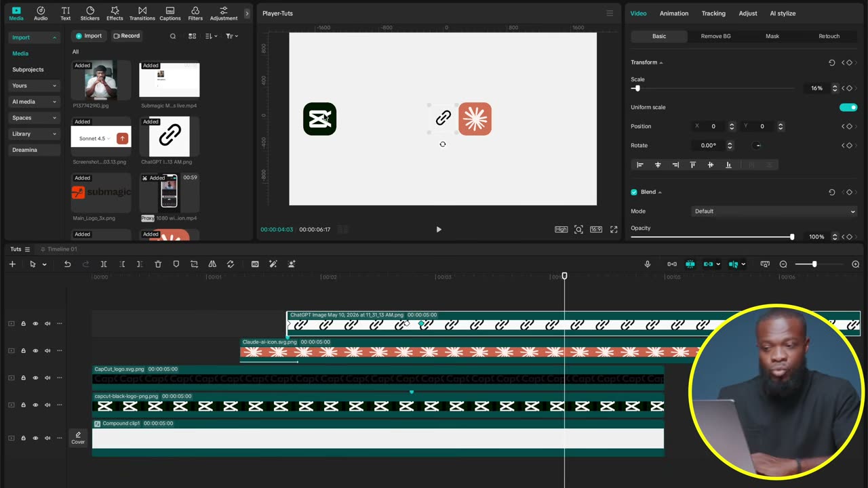868x488 pixels.
Task: Click the microphone voiceover record icon
Action: (648, 264)
